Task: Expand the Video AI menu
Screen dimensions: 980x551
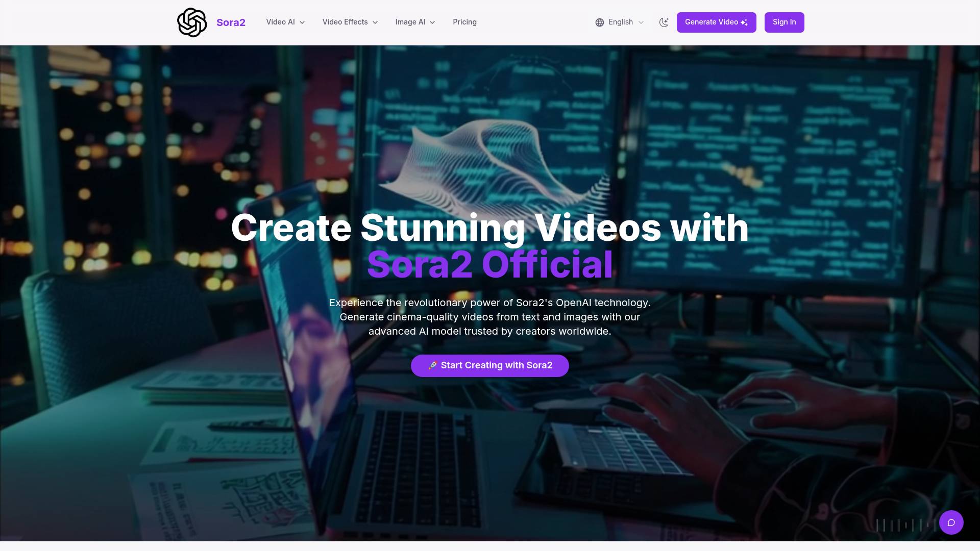Action: (285, 22)
